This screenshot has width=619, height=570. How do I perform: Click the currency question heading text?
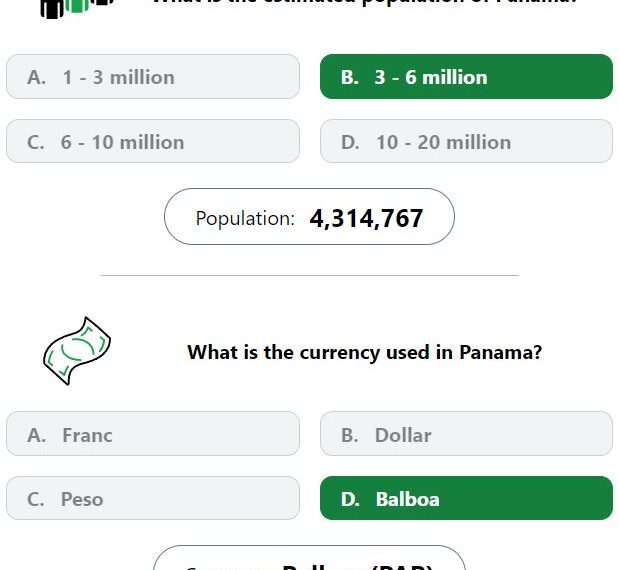pos(364,352)
